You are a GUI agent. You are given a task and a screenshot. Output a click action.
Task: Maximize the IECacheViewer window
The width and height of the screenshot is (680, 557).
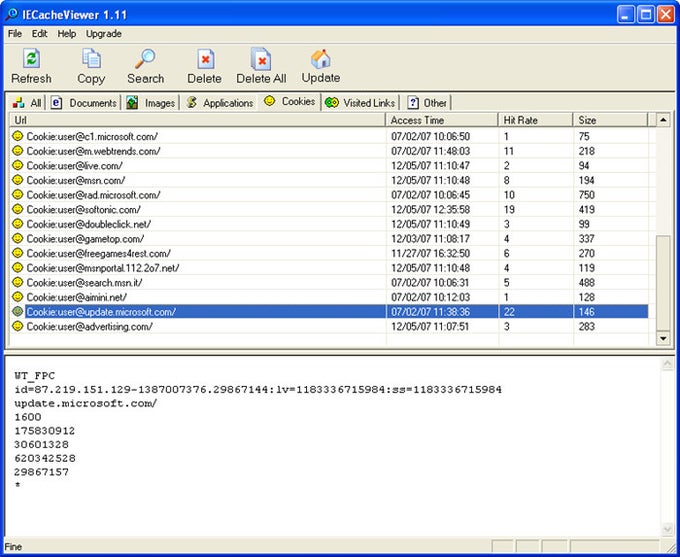coord(645,15)
